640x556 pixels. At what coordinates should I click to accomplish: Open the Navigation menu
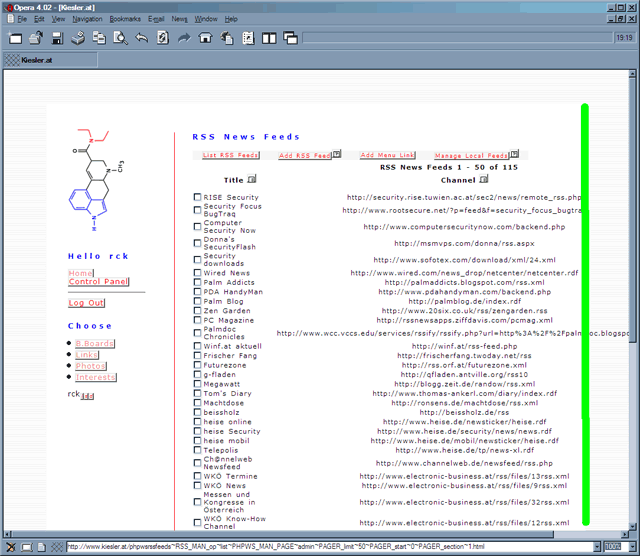pos(87,19)
